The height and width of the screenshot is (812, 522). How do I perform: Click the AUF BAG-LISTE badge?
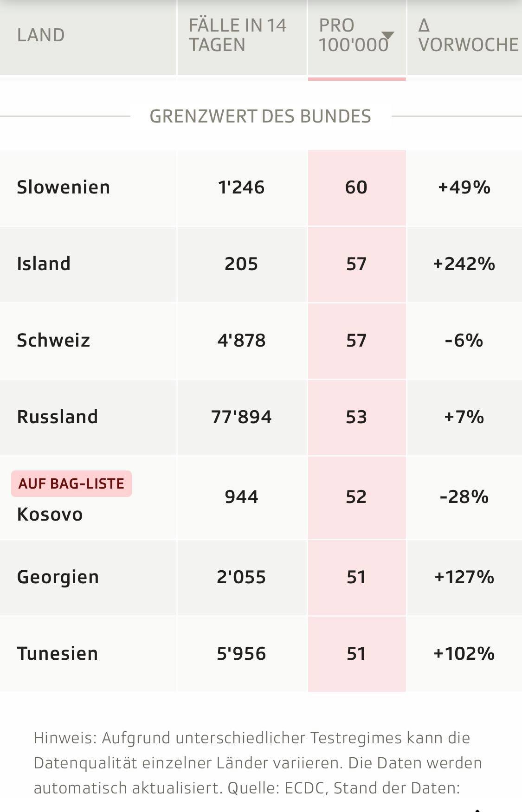(x=71, y=483)
